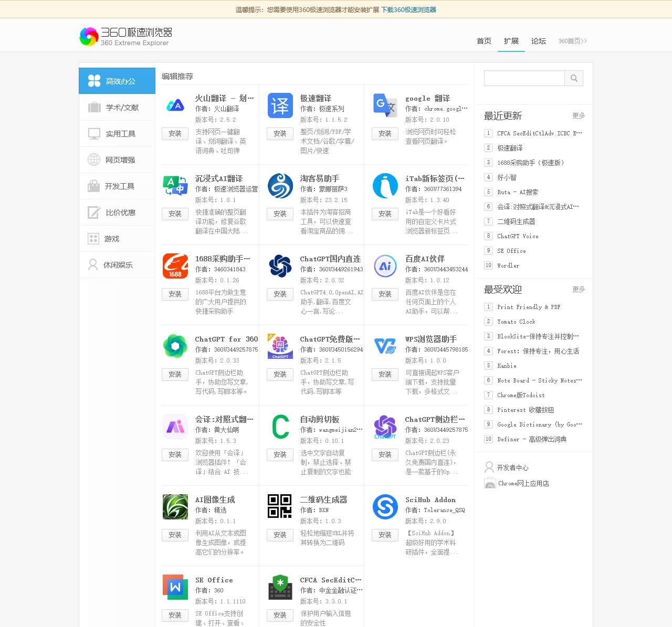672x627 pixels.
Task: Install the google 翻译 extension
Action: 385,134
